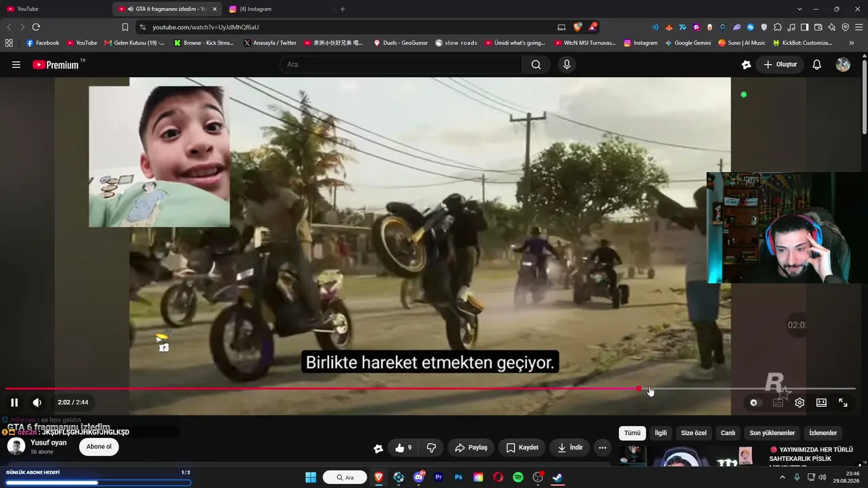The height and width of the screenshot is (488, 868).
Task: Open a new browser tab
Action: 342,9
